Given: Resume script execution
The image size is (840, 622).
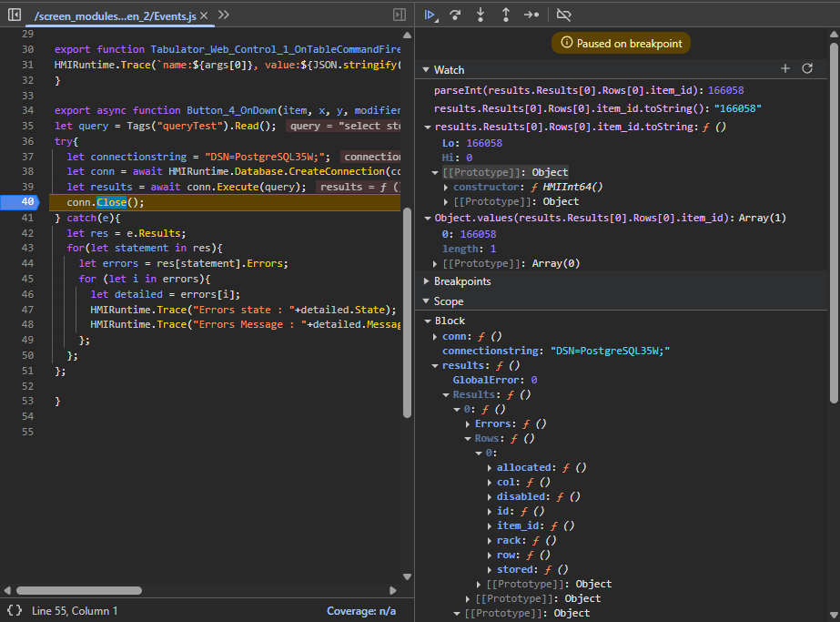Looking at the screenshot, I should [431, 15].
